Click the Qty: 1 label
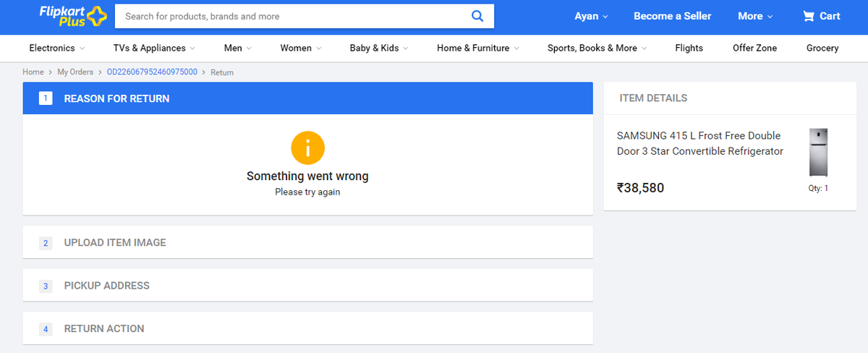The width and height of the screenshot is (868, 353). click(x=818, y=188)
